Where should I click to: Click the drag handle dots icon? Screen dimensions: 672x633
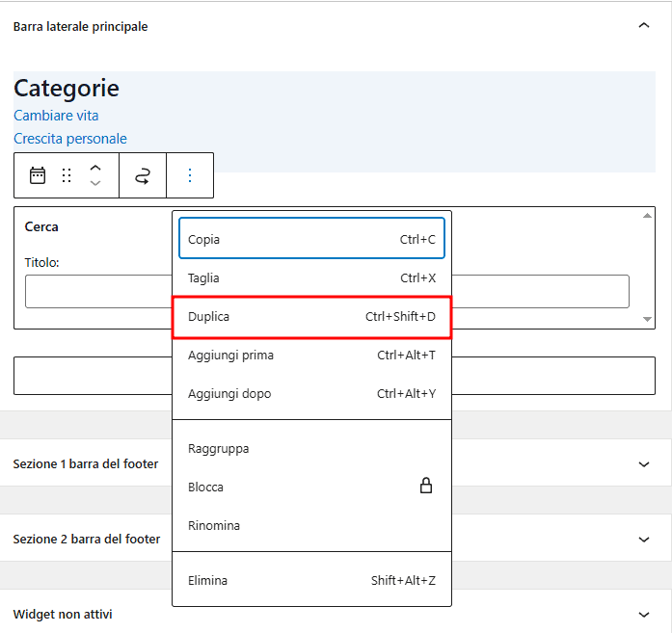tap(66, 175)
